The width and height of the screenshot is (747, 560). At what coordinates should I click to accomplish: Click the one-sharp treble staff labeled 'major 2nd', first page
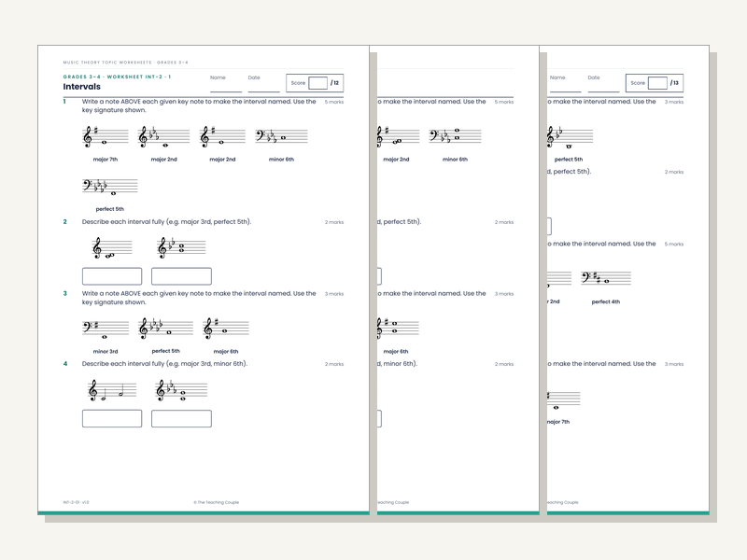(x=222, y=137)
